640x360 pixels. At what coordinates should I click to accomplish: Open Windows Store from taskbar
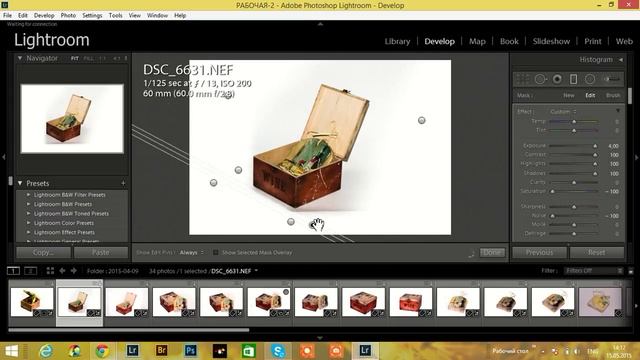coord(249,351)
